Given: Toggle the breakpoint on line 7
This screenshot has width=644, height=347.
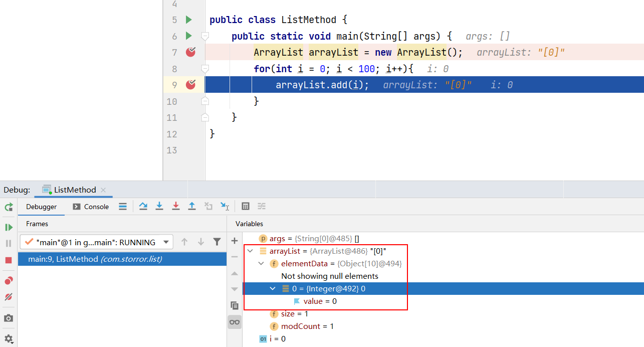Looking at the screenshot, I should click(190, 52).
